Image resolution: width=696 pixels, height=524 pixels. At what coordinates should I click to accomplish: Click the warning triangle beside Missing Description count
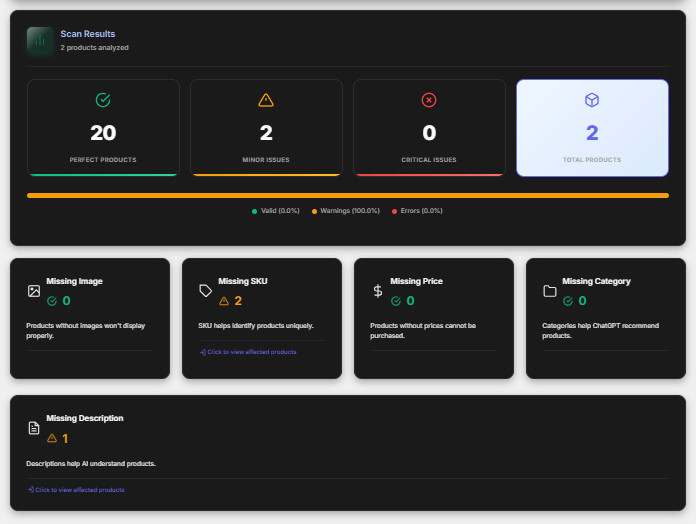click(x=52, y=438)
